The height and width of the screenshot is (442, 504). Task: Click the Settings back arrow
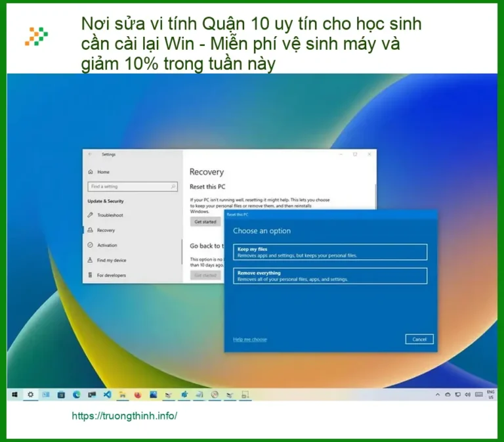pyautogui.click(x=90, y=154)
